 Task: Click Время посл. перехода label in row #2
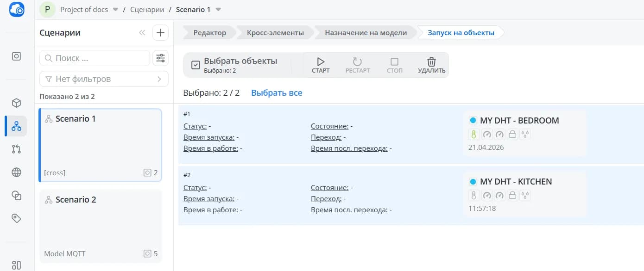point(349,209)
